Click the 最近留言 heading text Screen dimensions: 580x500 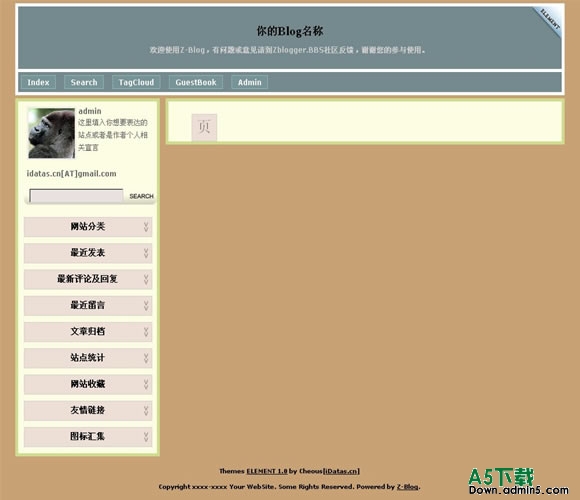click(x=88, y=305)
